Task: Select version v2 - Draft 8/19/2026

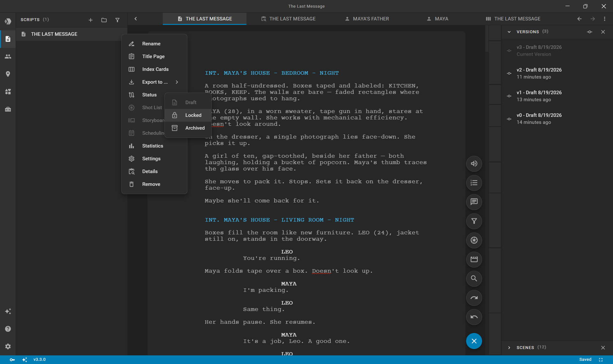Action: click(557, 73)
